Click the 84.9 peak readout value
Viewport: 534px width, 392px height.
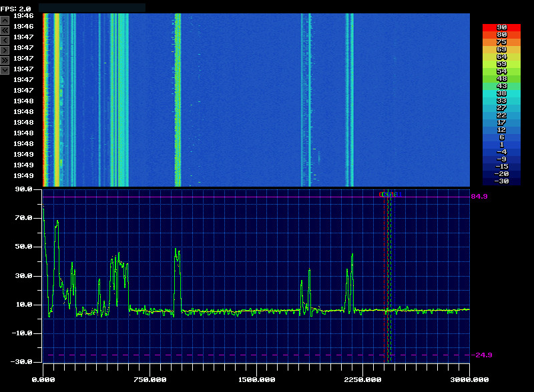click(x=478, y=197)
